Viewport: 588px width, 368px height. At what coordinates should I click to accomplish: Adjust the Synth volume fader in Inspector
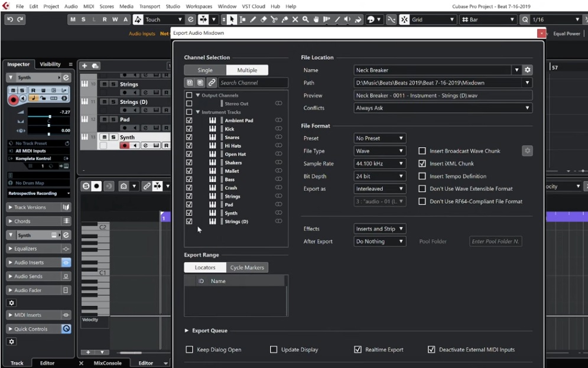click(50, 116)
